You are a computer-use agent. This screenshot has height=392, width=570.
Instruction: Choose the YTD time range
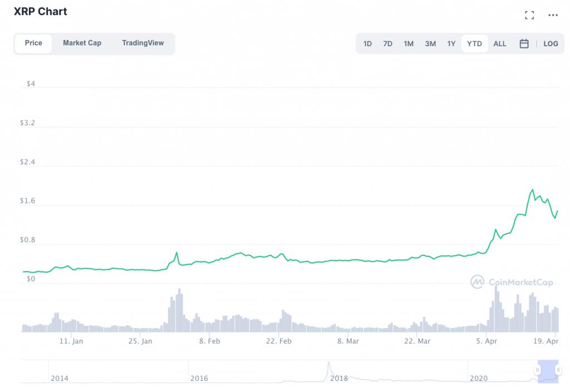click(474, 43)
